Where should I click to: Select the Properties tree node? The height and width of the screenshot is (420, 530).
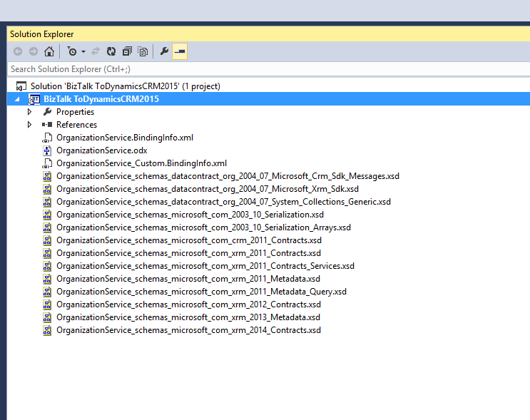[75, 112]
